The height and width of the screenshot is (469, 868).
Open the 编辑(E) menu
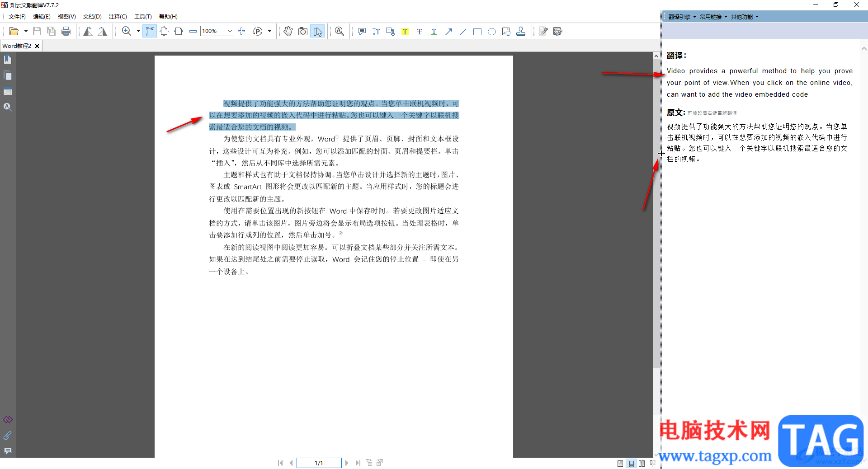(42, 17)
